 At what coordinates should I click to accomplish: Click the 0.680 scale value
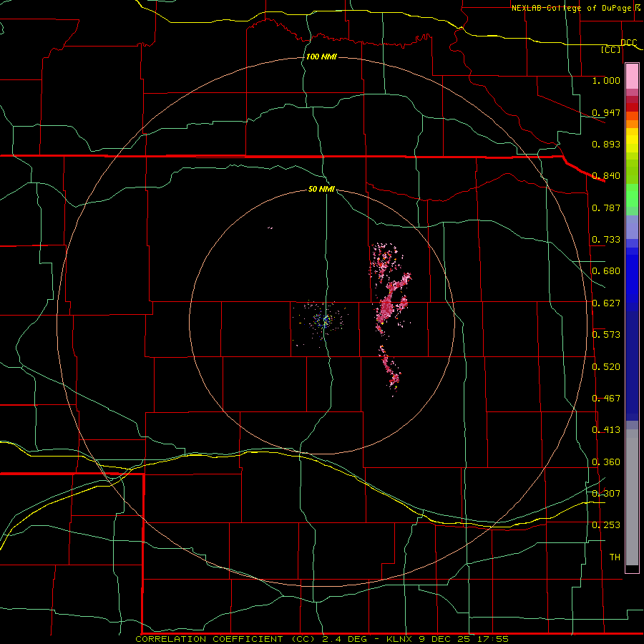coord(606,271)
